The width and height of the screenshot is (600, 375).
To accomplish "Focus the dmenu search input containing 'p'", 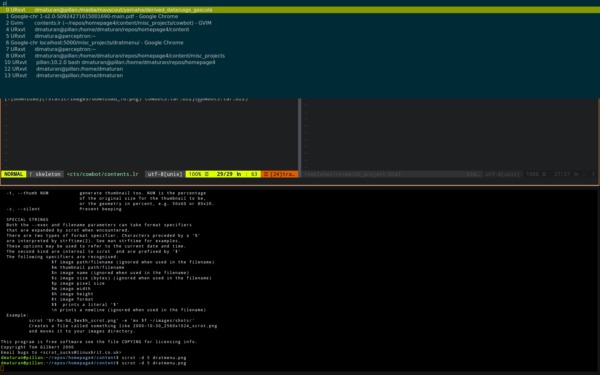I will [300, 3].
